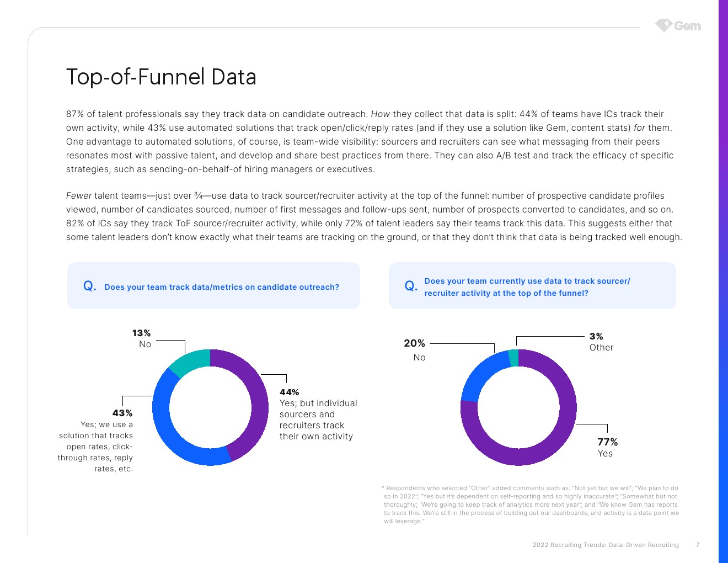This screenshot has width=728, height=563.
Task: Click the '3% Other' chart label
Action: (601, 342)
